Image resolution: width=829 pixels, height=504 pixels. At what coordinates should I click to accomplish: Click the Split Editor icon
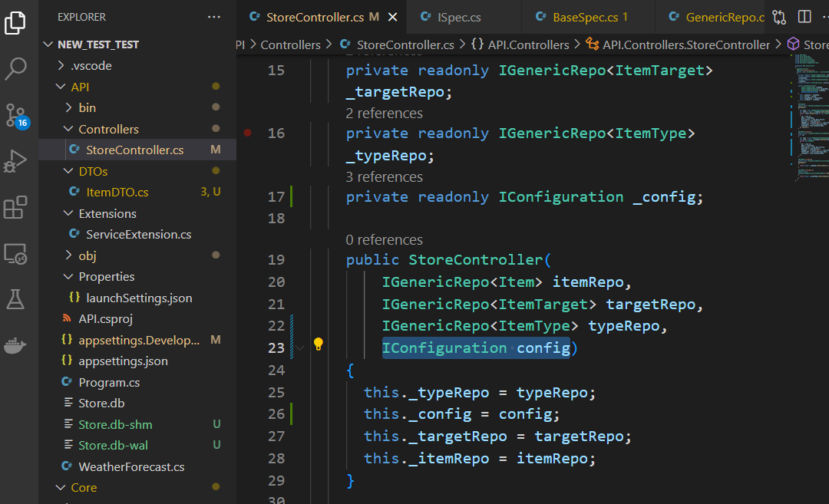pyautogui.click(x=804, y=17)
